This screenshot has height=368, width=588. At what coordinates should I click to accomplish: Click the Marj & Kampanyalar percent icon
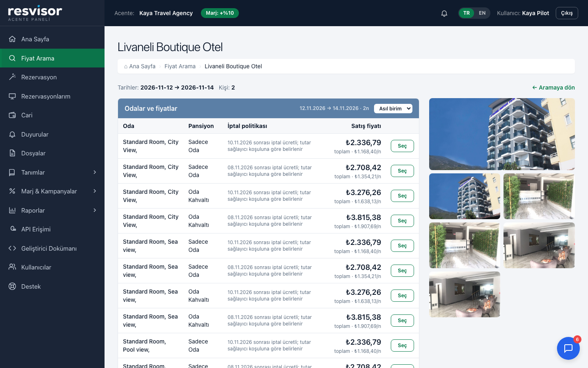point(12,191)
